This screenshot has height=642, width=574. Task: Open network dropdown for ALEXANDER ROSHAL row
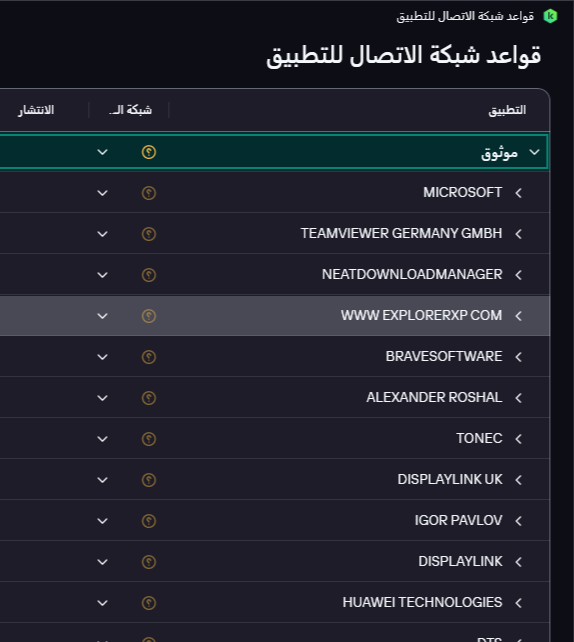[102, 398]
